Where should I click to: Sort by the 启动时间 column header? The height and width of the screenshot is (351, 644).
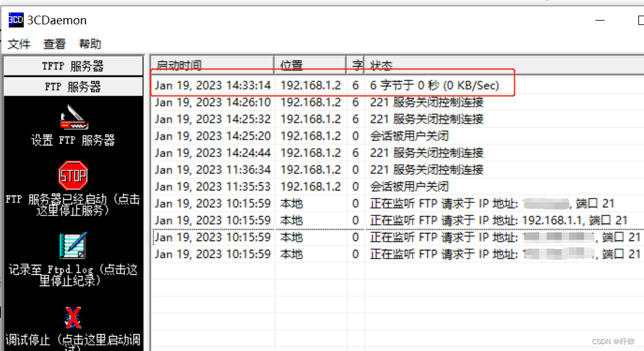[212, 65]
